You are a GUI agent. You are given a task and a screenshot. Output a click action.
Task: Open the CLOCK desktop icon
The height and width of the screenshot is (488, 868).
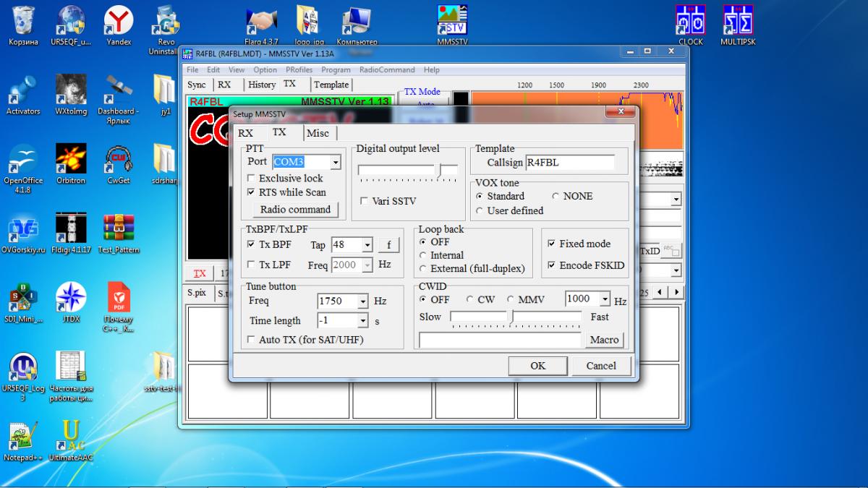click(690, 20)
